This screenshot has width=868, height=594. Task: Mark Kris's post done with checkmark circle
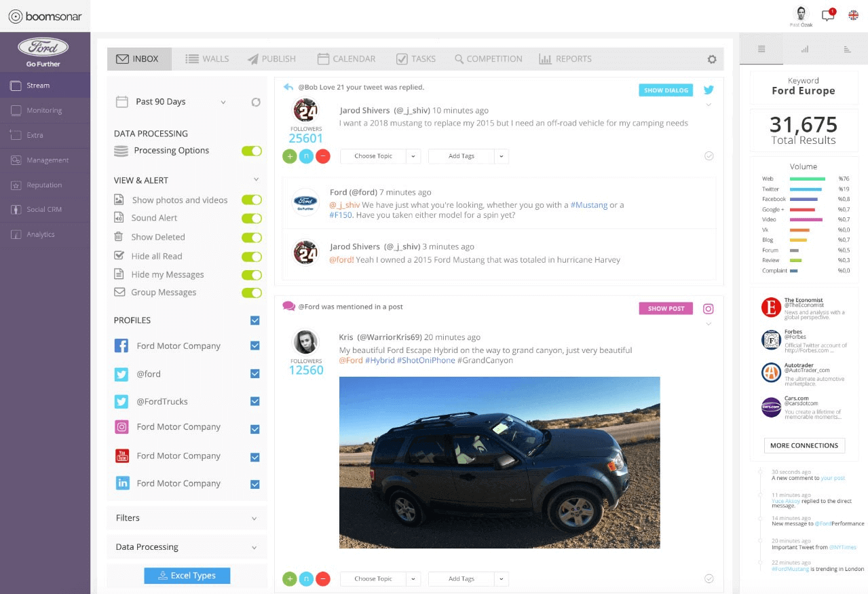point(709,579)
